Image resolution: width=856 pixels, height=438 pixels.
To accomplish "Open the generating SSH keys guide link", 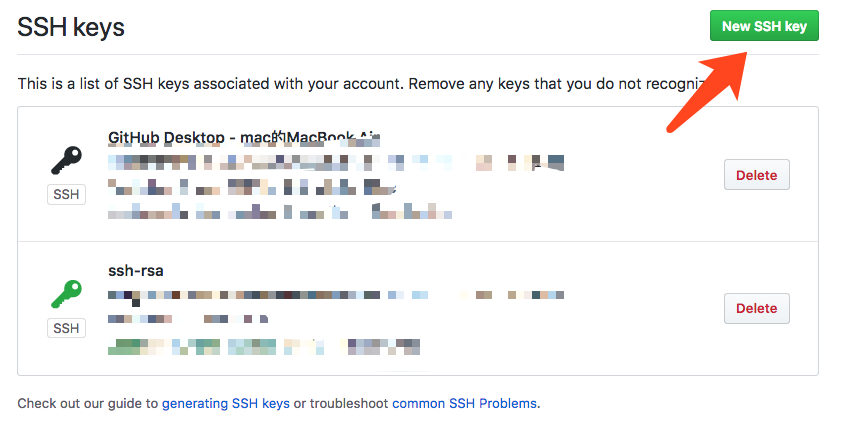I will click(226, 404).
